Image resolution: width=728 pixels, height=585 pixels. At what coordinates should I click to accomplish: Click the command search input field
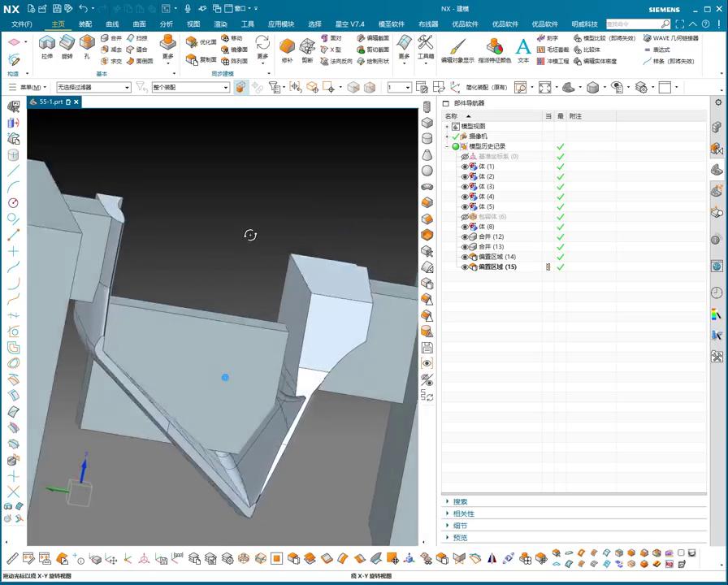634,24
